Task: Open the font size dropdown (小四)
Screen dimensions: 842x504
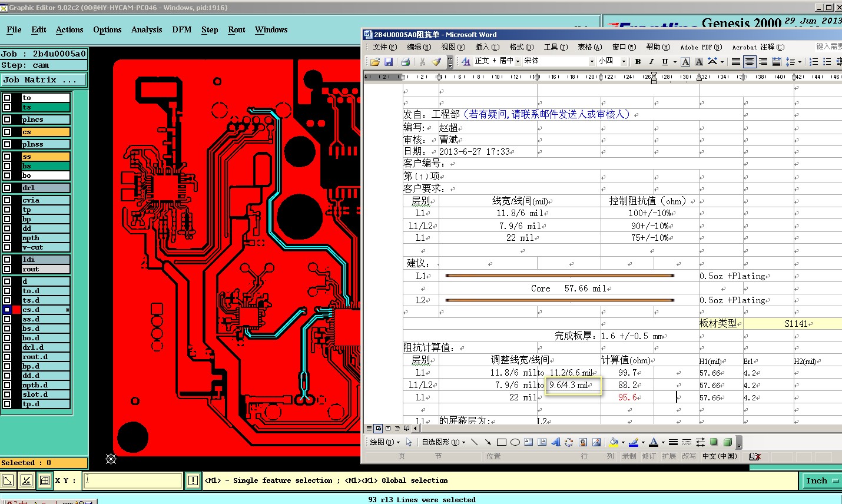Action: 624,61
